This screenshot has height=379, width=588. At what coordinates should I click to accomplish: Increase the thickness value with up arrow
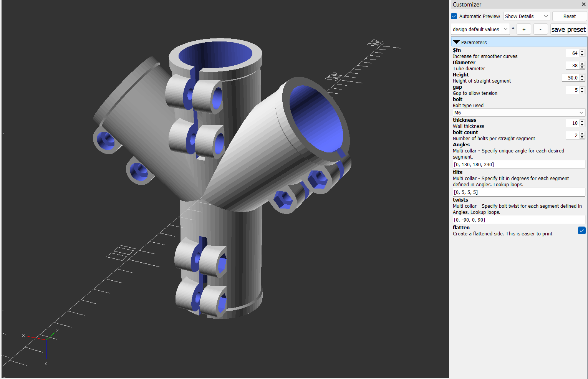pyautogui.click(x=582, y=121)
